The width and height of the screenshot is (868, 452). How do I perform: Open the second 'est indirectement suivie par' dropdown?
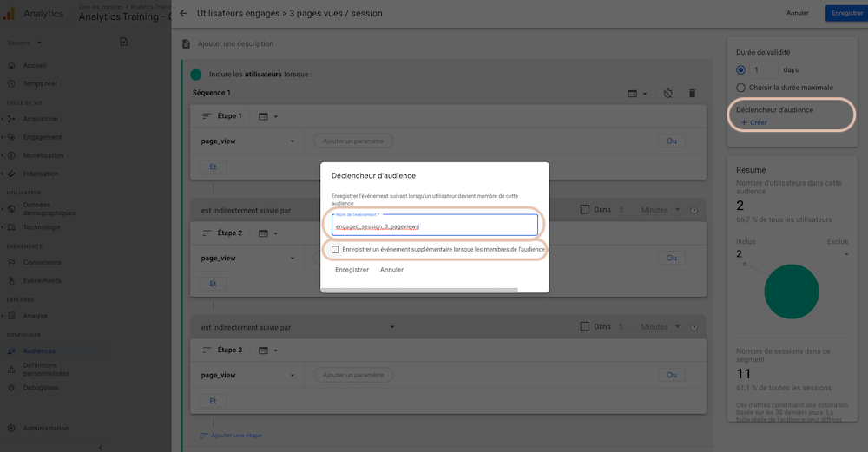pyautogui.click(x=298, y=327)
